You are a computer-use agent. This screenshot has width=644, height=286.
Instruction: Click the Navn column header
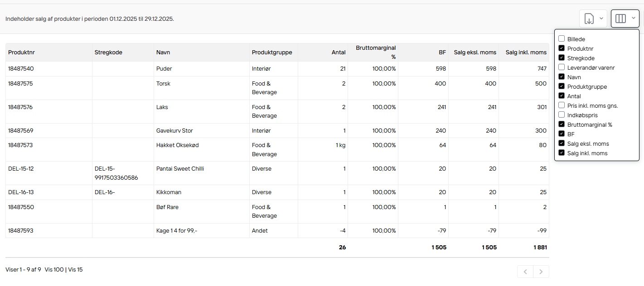click(x=163, y=52)
